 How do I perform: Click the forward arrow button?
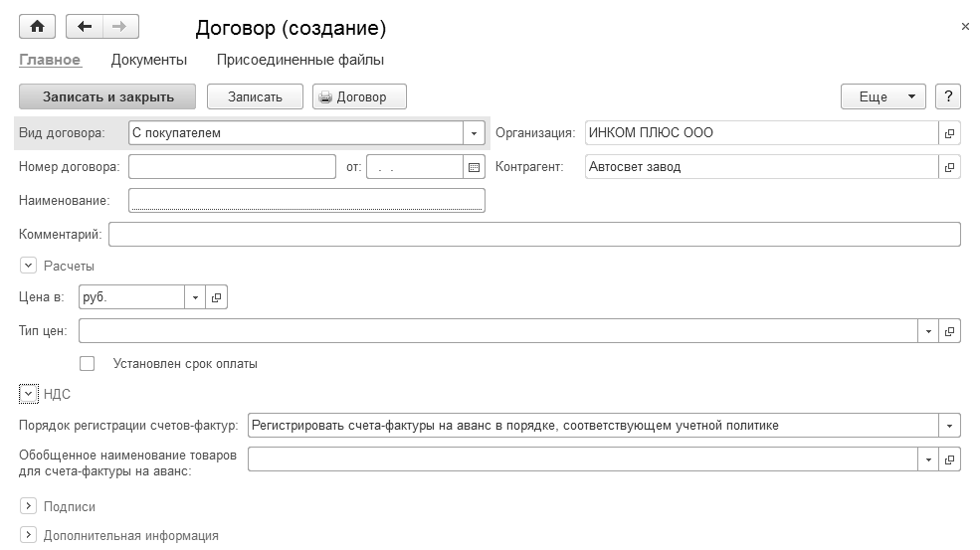point(120,27)
